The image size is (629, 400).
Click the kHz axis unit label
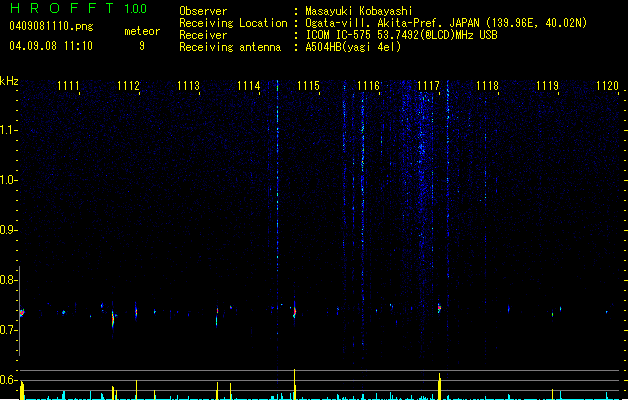[x=9, y=81]
